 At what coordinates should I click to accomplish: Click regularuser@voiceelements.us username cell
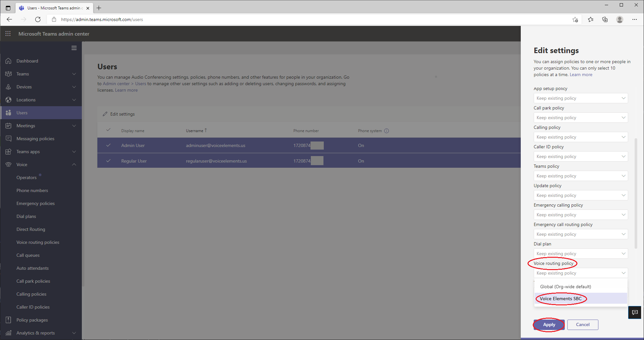click(216, 161)
